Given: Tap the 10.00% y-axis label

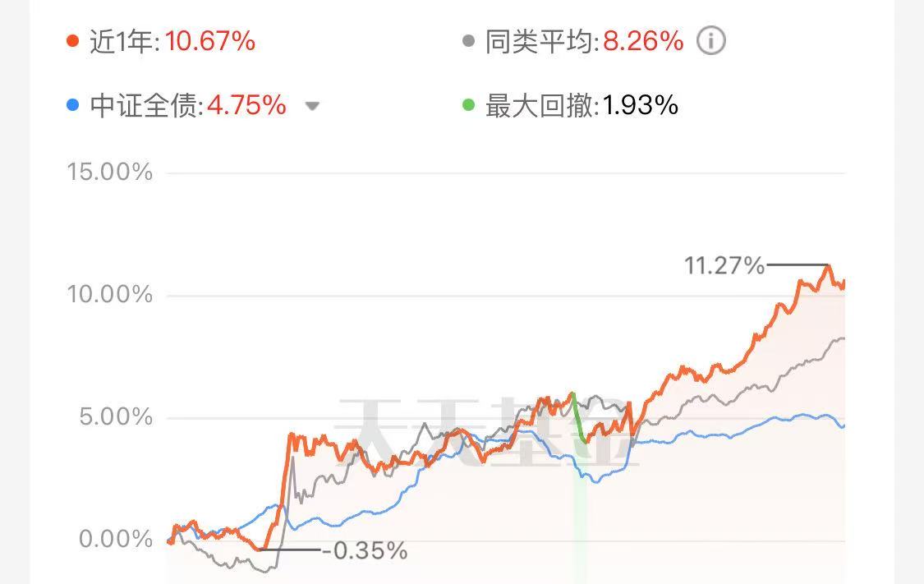Looking at the screenshot, I should (109, 294).
